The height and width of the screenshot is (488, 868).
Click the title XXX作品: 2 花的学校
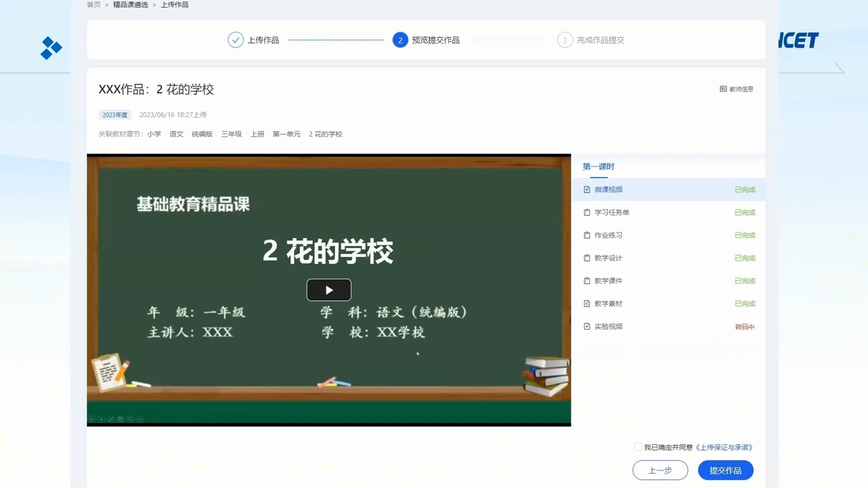click(x=156, y=89)
